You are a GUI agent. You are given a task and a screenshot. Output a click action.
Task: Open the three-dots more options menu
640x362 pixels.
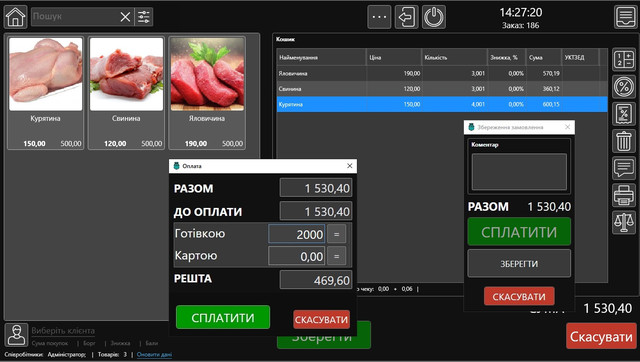pos(379,17)
